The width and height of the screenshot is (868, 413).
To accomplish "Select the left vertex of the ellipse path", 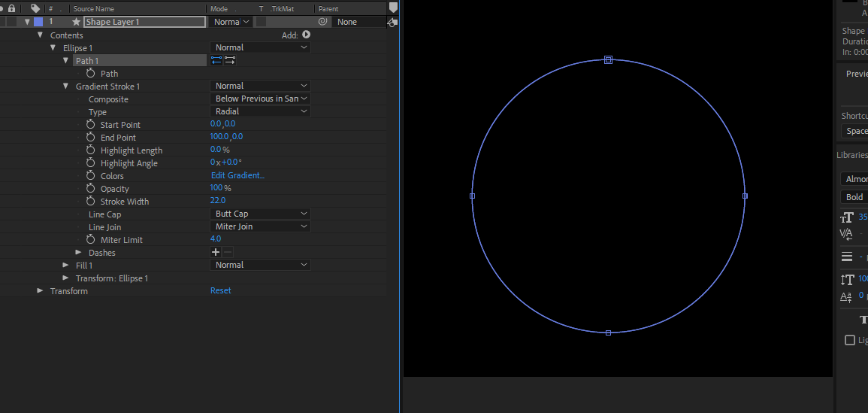I will click(x=472, y=196).
